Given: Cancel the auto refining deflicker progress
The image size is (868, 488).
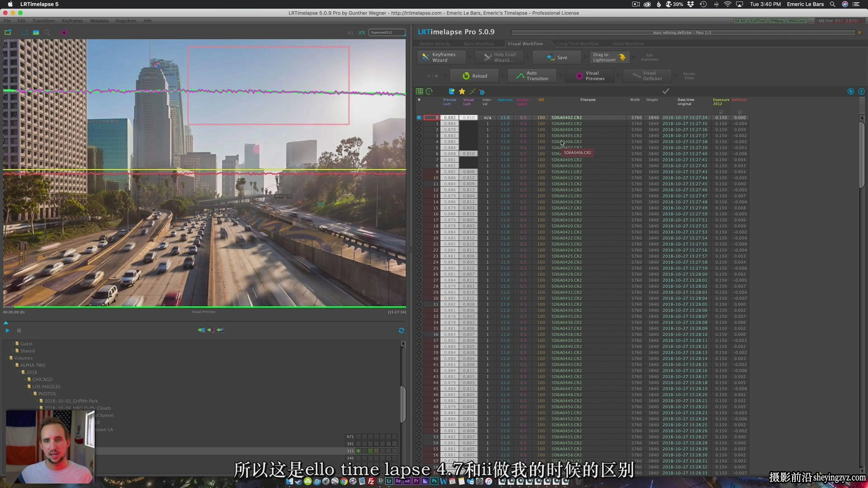Looking at the screenshot, I should tap(859, 33).
